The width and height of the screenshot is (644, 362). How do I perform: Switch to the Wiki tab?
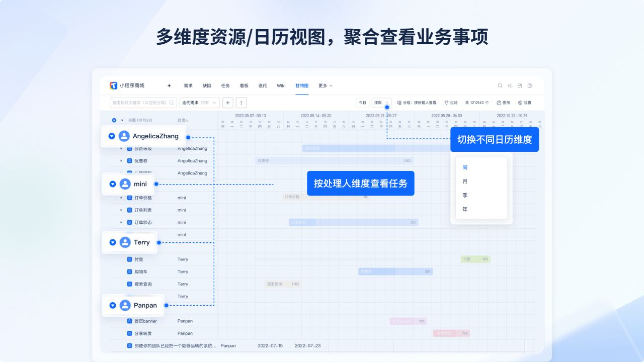click(x=281, y=85)
